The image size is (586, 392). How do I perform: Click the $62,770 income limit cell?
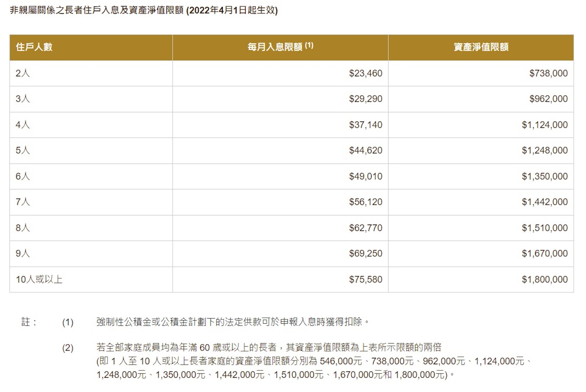tap(366, 228)
